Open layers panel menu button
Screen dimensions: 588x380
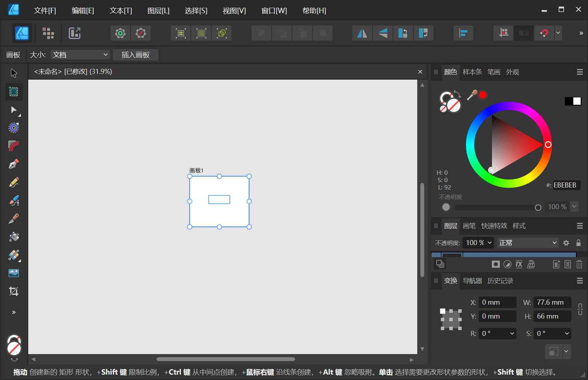[580, 226]
